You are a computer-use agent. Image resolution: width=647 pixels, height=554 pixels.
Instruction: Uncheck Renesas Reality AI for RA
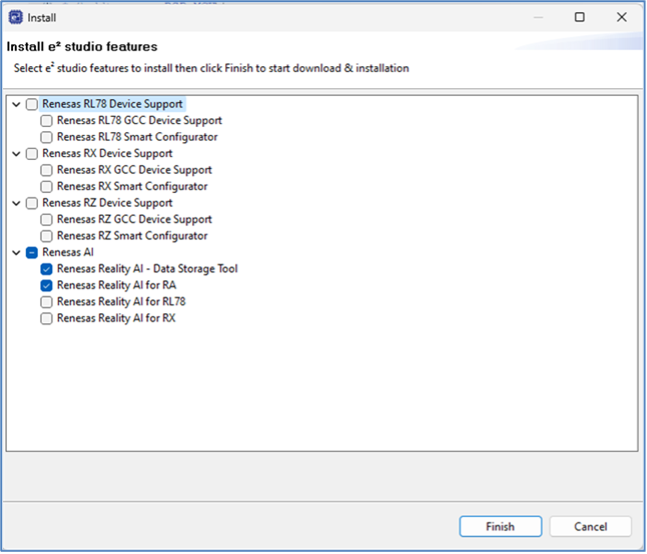tap(47, 285)
